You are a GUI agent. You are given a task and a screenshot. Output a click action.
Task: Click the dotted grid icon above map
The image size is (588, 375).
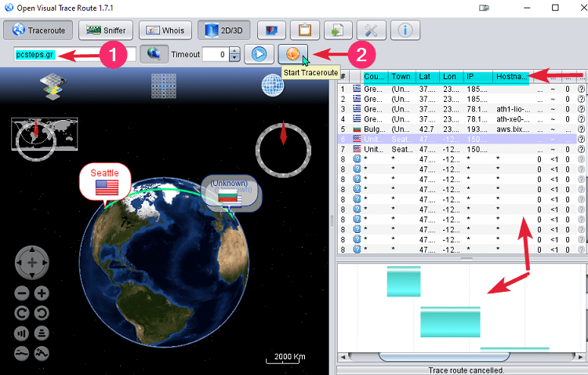coord(164,86)
